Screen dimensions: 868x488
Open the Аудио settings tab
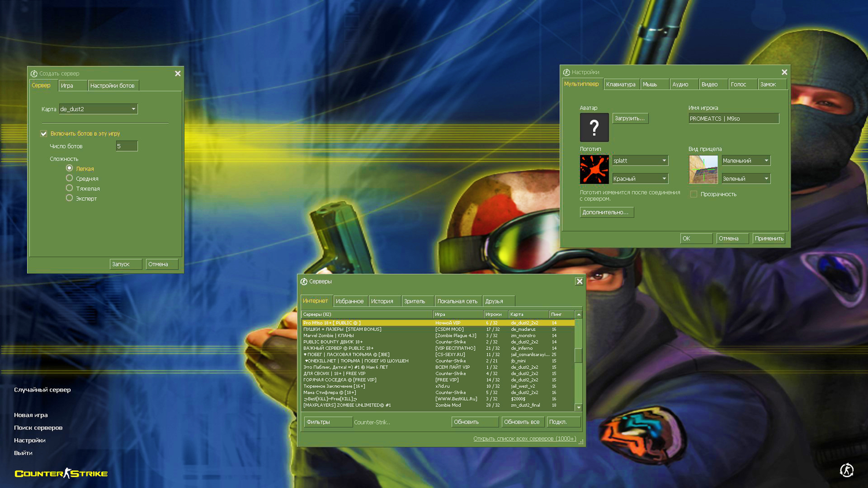684,84
